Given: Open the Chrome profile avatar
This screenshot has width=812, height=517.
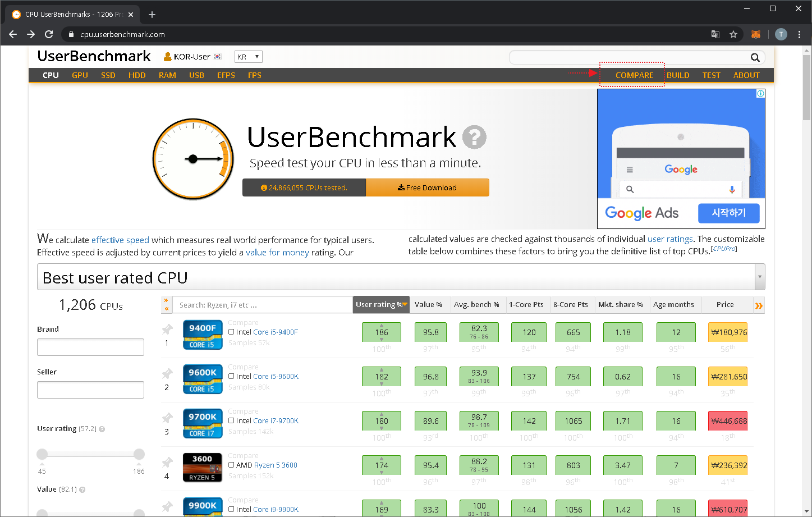Looking at the screenshot, I should pyautogui.click(x=781, y=34).
